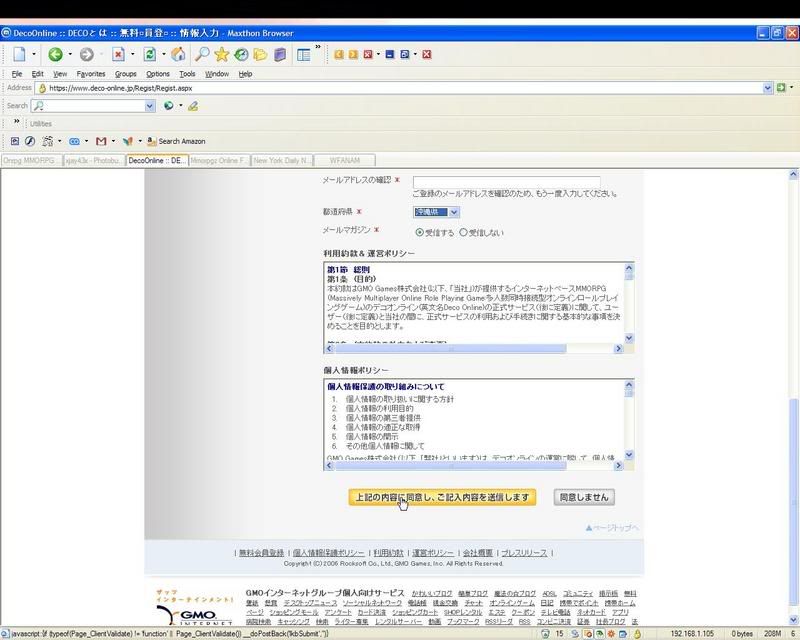Open the new page button dropdown arrow
Viewport: 800px width, 640px height.
point(34,54)
